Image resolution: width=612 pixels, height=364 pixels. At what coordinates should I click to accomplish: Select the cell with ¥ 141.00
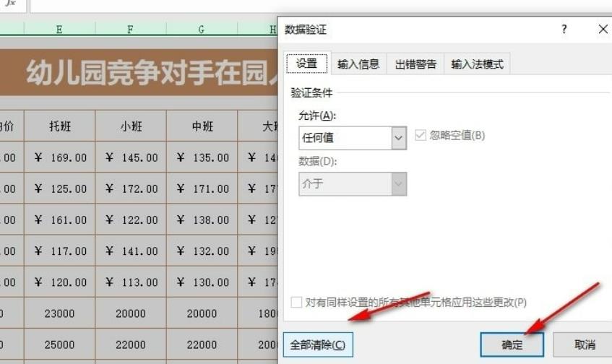coord(130,251)
